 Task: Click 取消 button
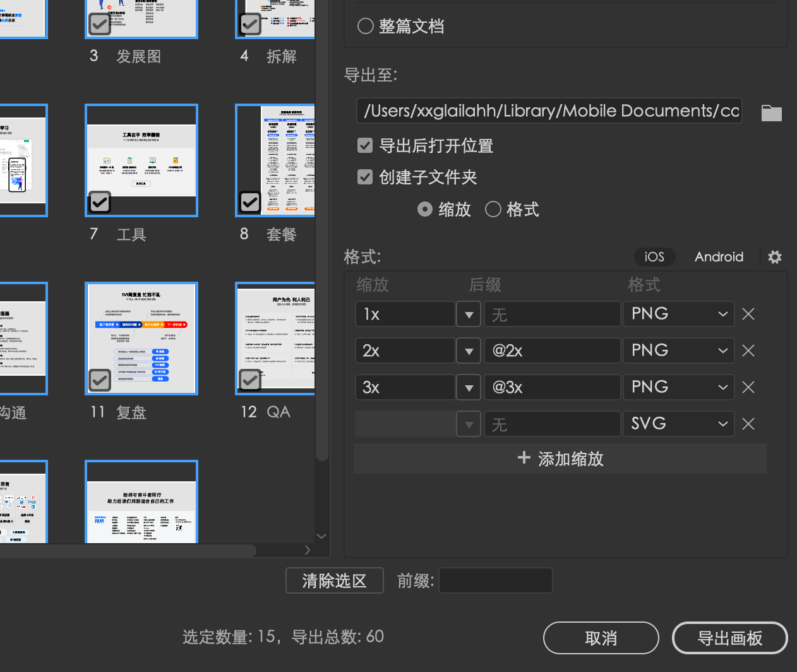[x=601, y=638]
